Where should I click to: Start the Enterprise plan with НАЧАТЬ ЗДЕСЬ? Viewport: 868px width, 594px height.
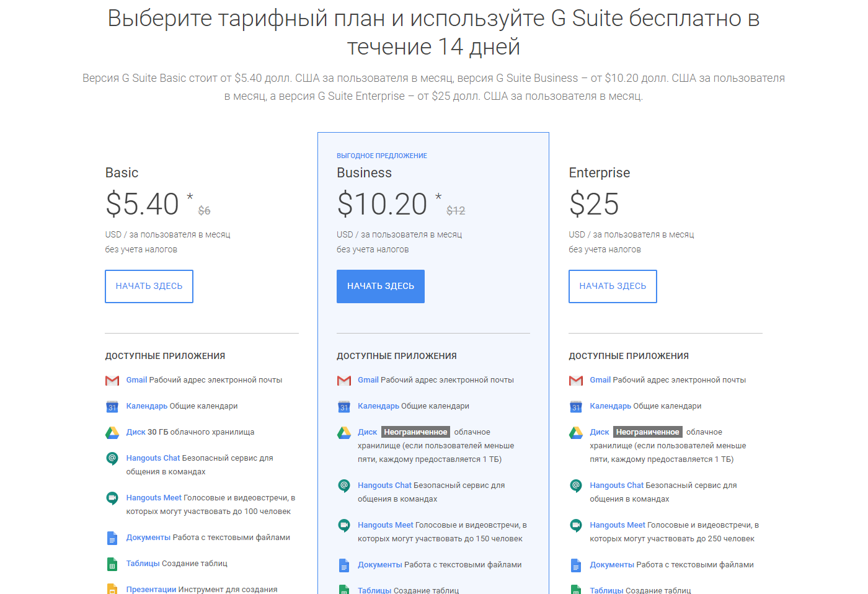click(x=613, y=286)
